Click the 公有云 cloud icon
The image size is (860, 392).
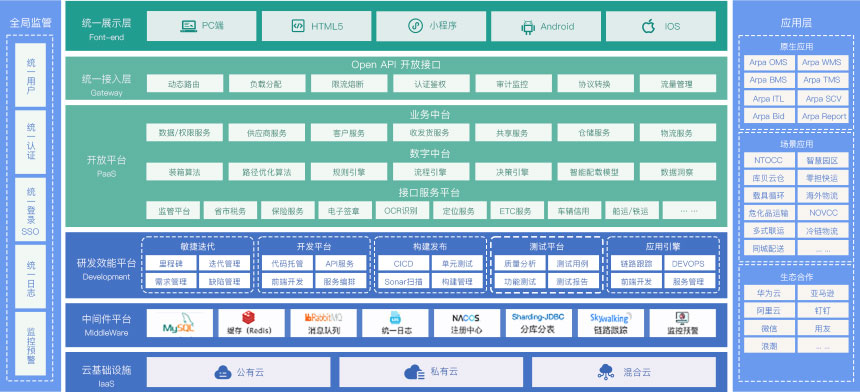pos(222,372)
